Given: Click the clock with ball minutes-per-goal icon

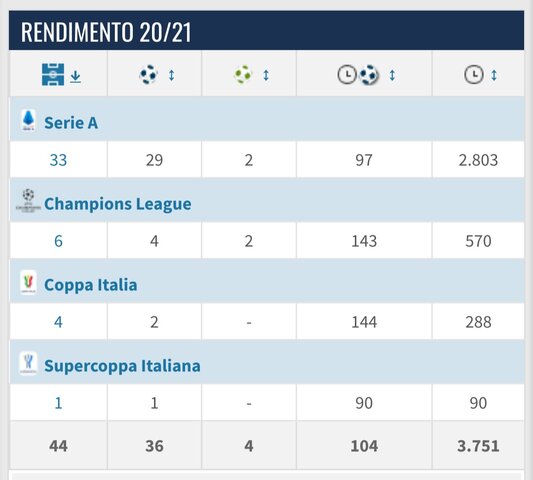Looking at the screenshot, I should pos(358,74).
